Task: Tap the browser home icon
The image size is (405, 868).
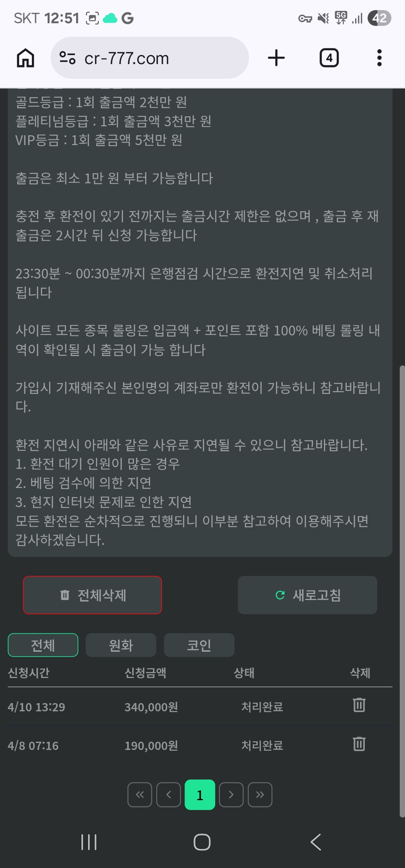Action: (25, 58)
